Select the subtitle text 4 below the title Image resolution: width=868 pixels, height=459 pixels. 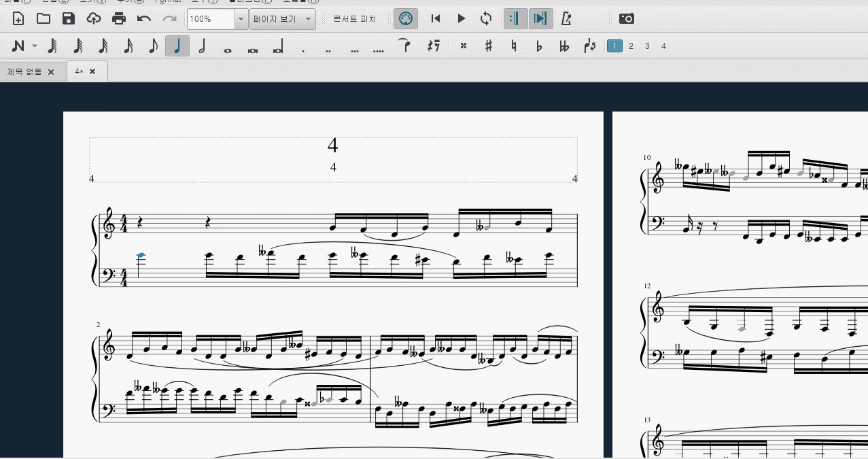pyautogui.click(x=333, y=167)
